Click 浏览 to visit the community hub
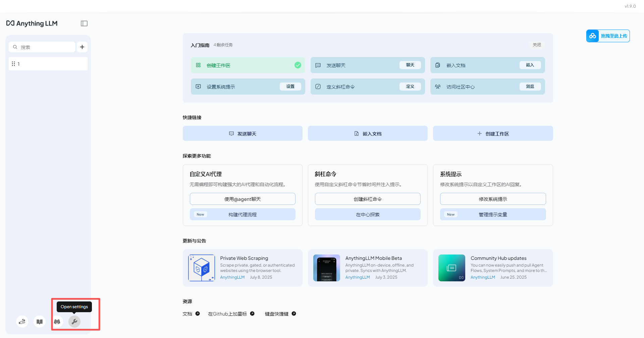This screenshot has height=338, width=644. [x=530, y=87]
